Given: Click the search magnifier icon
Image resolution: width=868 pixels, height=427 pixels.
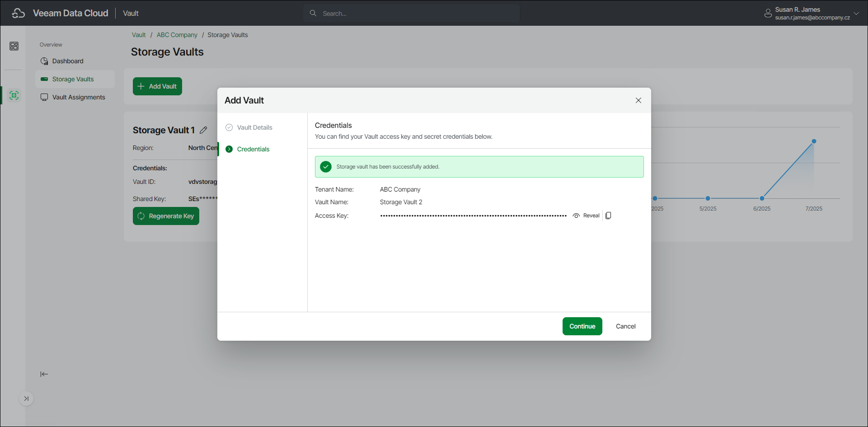Looking at the screenshot, I should pos(313,13).
